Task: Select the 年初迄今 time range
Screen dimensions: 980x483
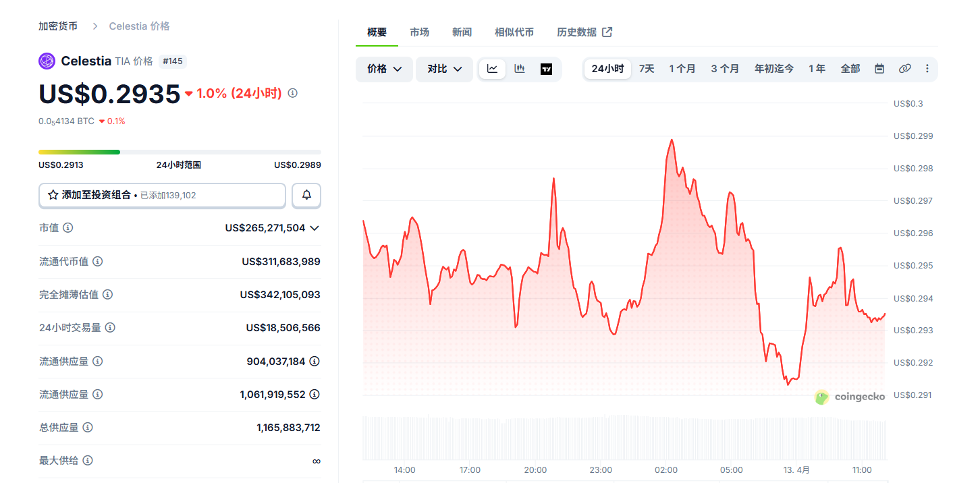Action: [x=774, y=69]
